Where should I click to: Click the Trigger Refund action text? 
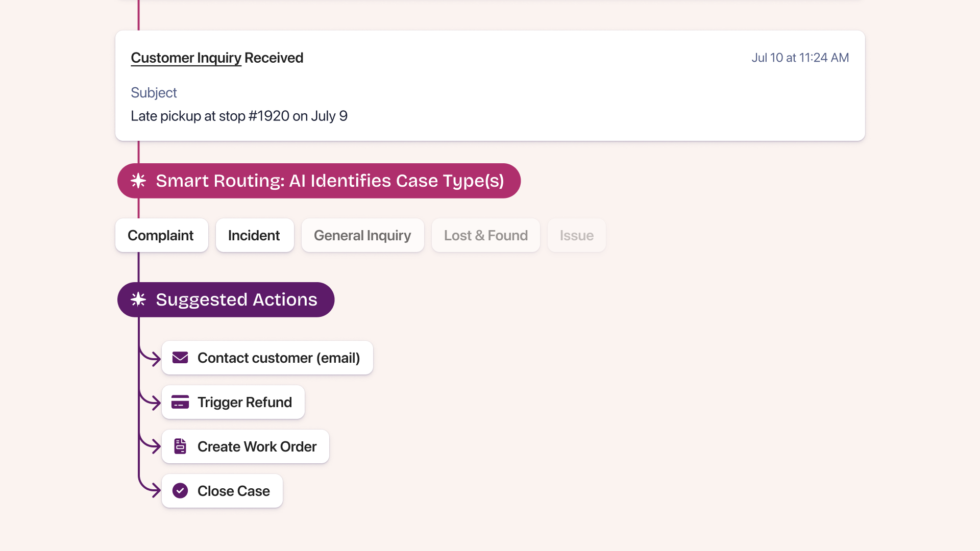click(x=244, y=403)
